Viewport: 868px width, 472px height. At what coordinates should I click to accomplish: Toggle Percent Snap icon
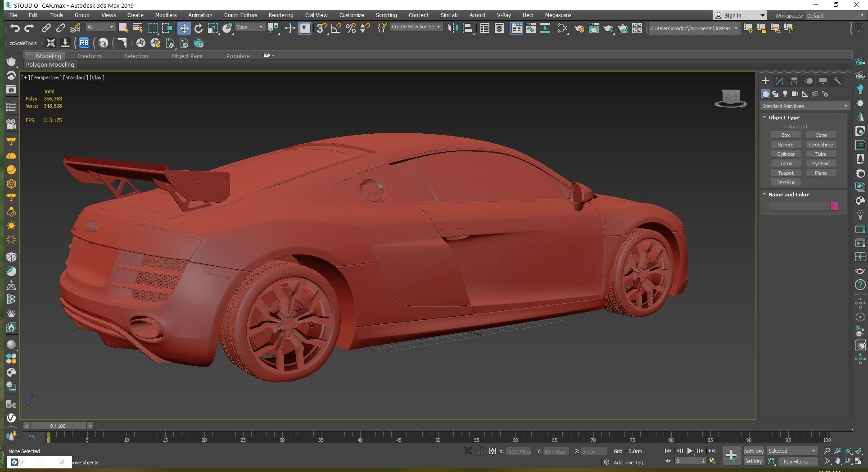click(x=351, y=28)
